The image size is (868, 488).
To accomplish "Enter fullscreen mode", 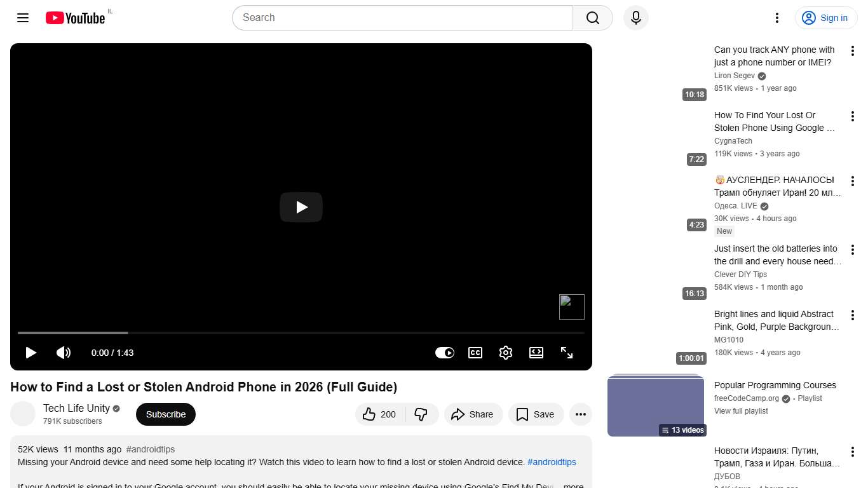I will pyautogui.click(x=566, y=353).
